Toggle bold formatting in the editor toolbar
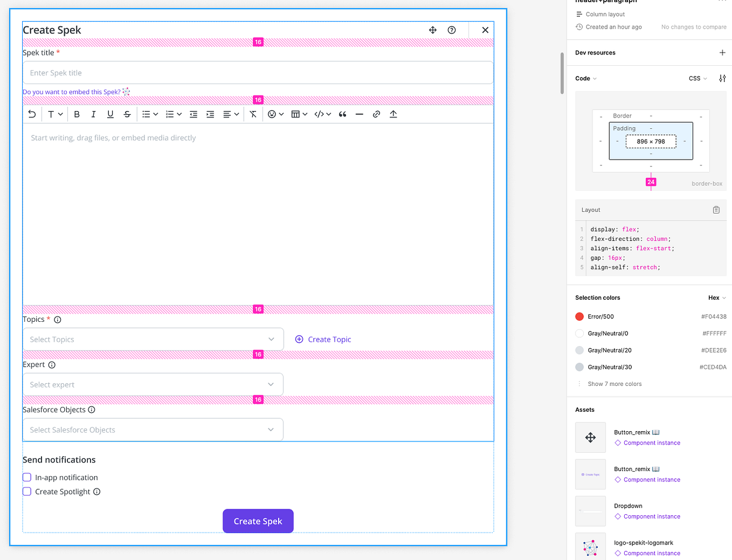The width and height of the screenshot is (732, 560). tap(77, 114)
